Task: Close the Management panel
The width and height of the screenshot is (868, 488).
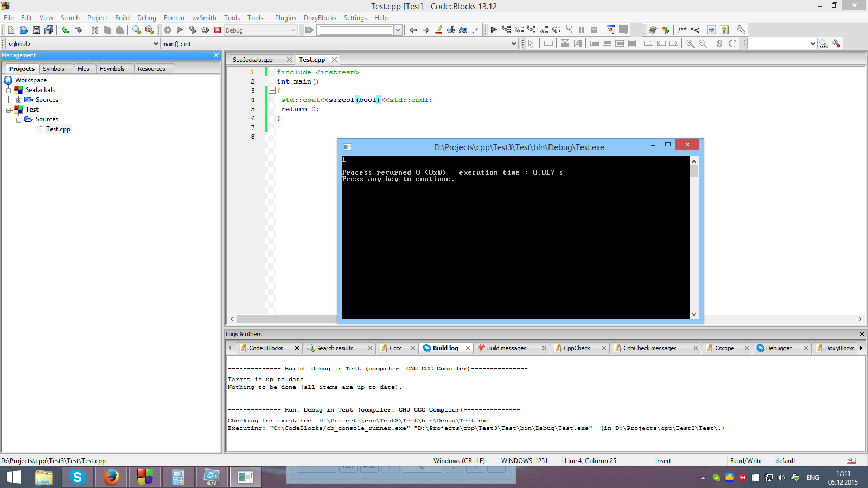Action: point(216,55)
